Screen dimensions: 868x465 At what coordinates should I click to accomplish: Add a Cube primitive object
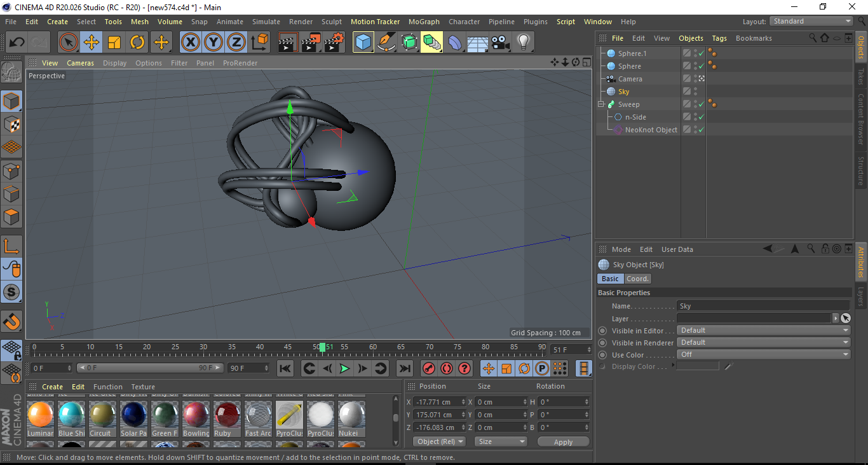click(363, 43)
